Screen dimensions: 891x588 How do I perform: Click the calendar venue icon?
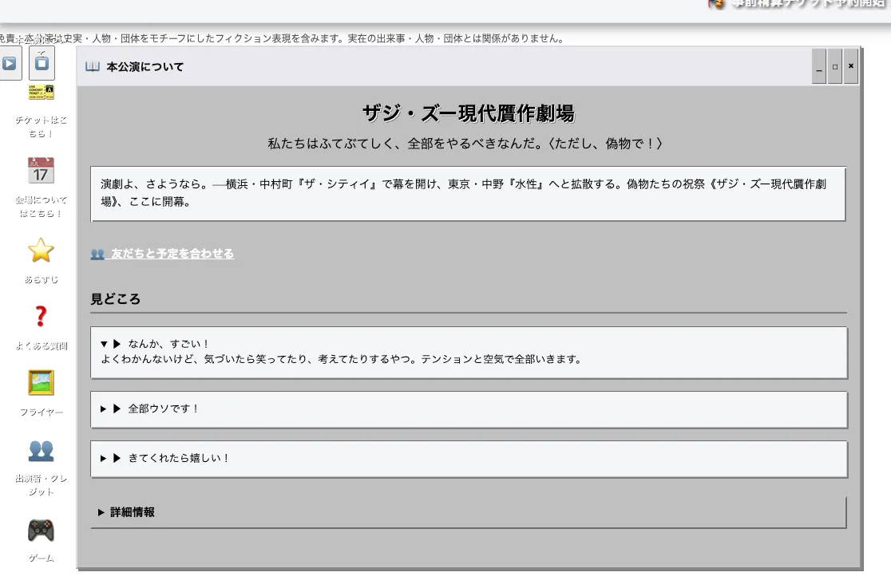[x=41, y=171]
